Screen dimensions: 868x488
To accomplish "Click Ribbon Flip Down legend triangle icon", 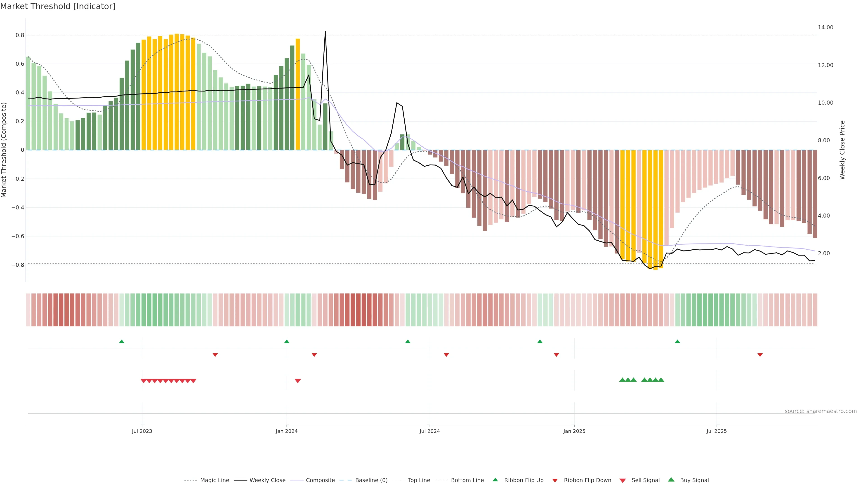I will [x=555, y=481].
